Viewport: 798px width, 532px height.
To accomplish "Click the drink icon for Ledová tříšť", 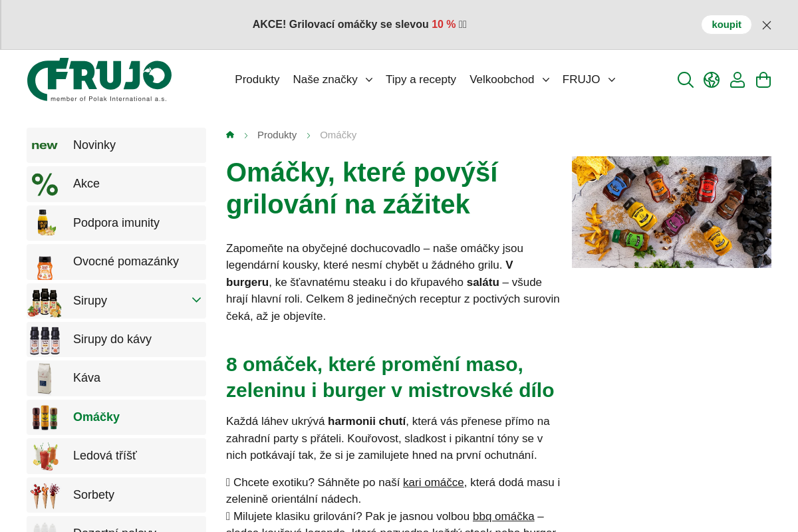I will pos(45,456).
